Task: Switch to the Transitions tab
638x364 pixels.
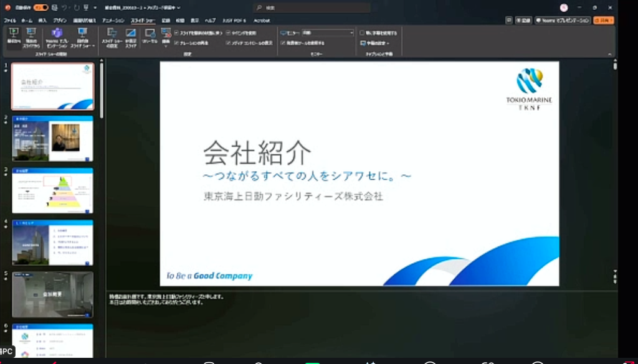Action: pyautogui.click(x=85, y=21)
